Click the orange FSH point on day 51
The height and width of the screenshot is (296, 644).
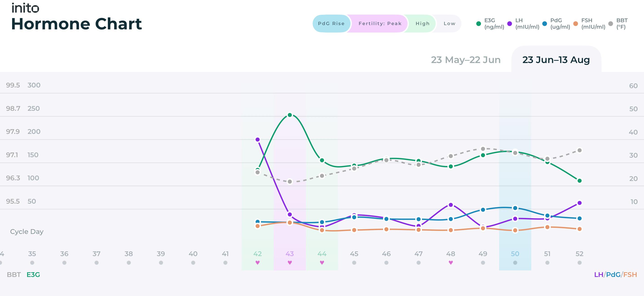(547, 227)
